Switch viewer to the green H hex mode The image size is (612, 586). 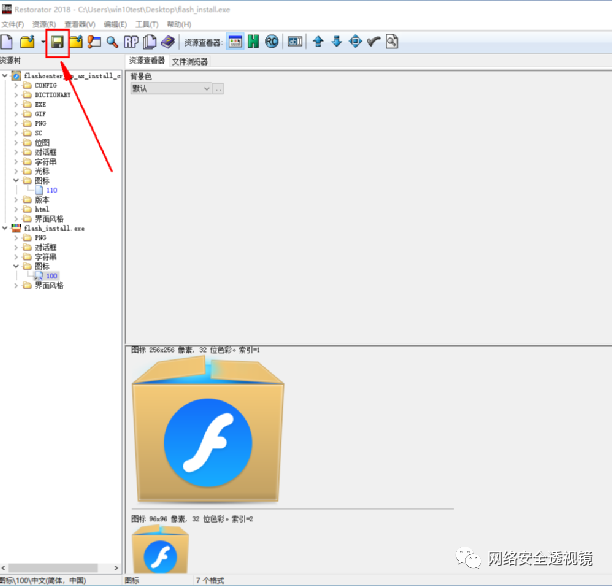[253, 42]
